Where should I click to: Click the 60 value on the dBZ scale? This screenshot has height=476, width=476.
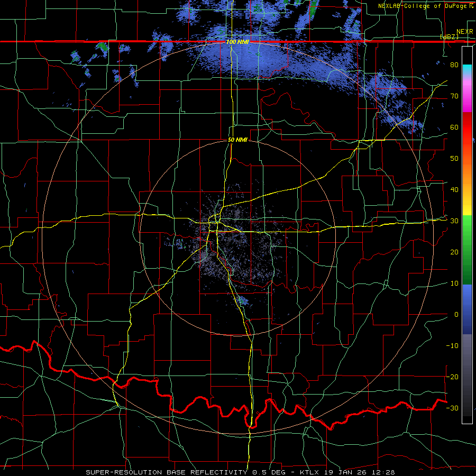pyautogui.click(x=454, y=127)
